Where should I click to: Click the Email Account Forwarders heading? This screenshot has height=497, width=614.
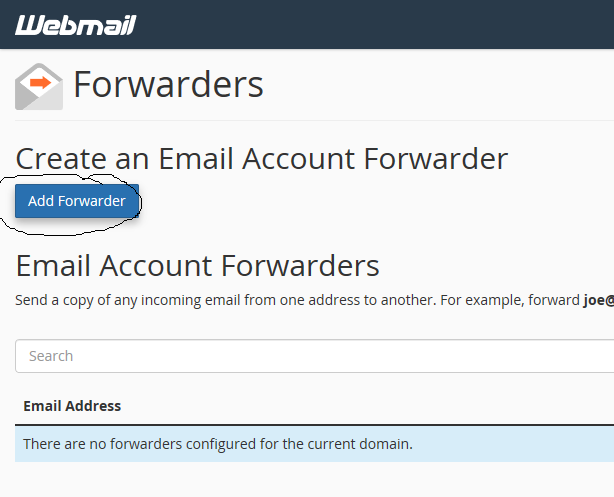point(198,265)
